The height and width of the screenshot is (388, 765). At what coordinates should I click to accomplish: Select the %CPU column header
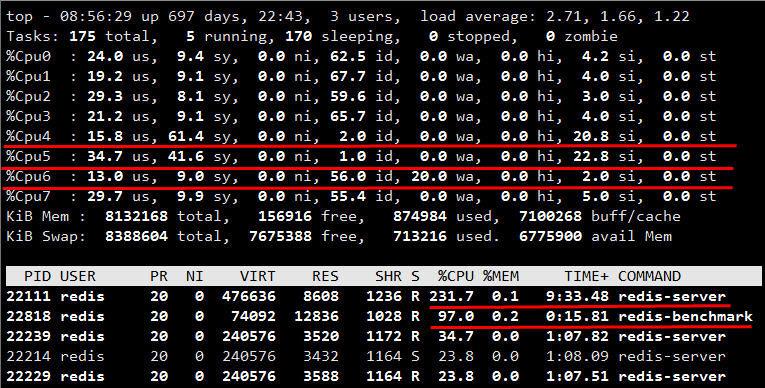point(456,276)
